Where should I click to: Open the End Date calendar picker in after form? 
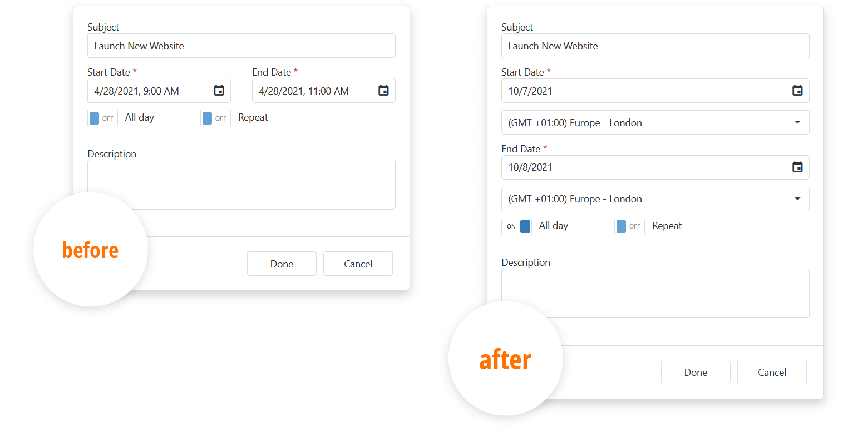797,167
